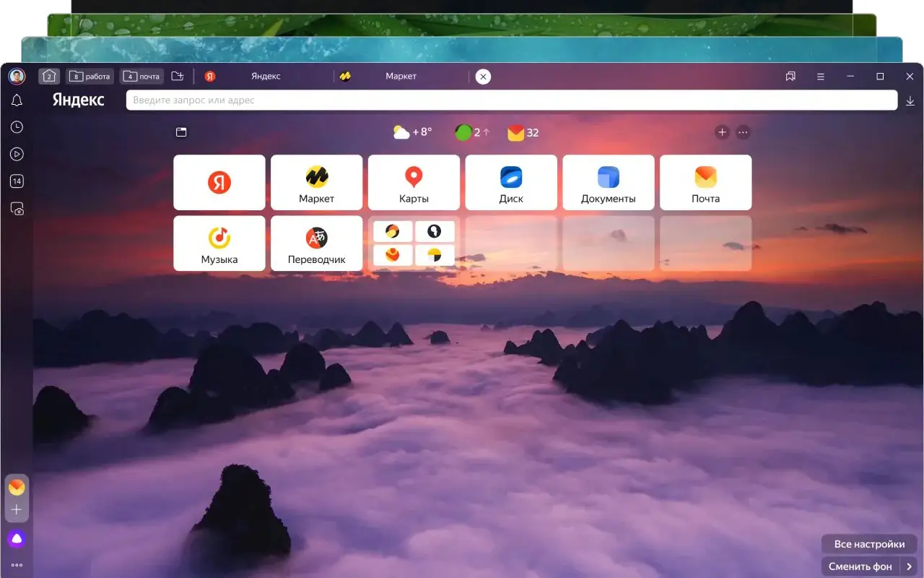This screenshot has width=924, height=578.
Task: Open the bookmarks panel icon
Action: click(790, 77)
